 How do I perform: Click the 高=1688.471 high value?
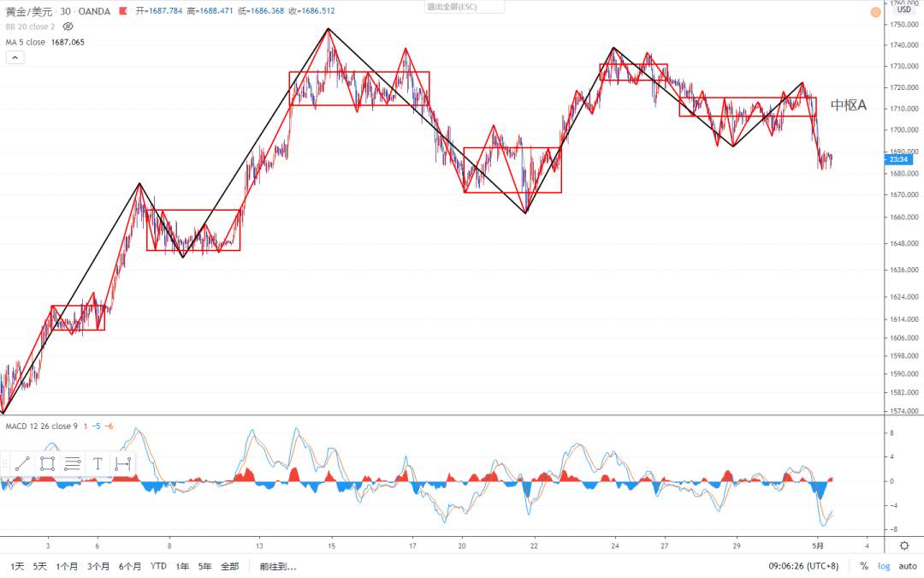click(210, 10)
